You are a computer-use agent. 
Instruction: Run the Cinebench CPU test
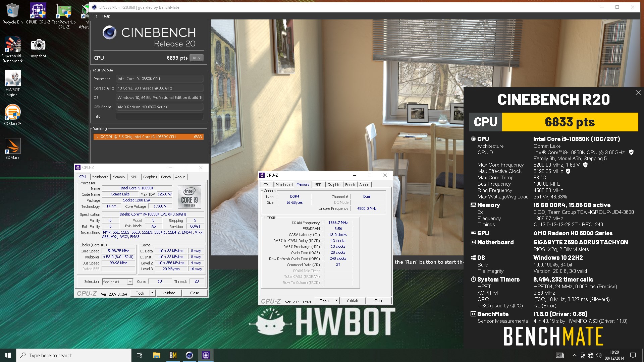(x=196, y=58)
